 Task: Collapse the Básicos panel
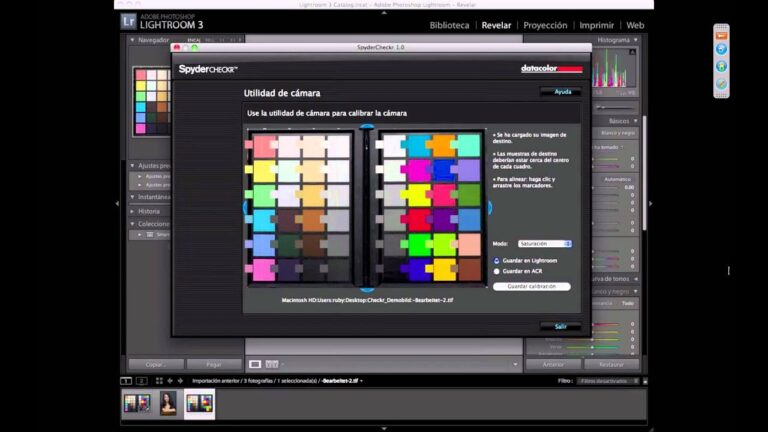coord(636,120)
